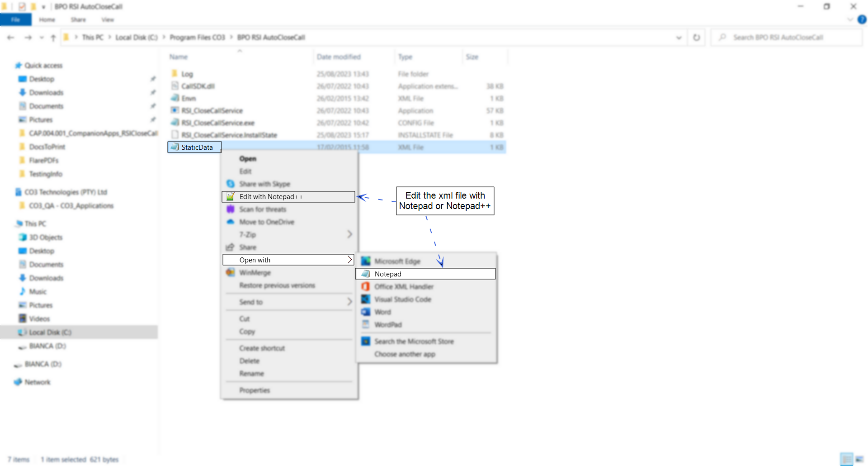Open Downloads under Quick access
The width and height of the screenshot is (868, 466).
[x=46, y=92]
